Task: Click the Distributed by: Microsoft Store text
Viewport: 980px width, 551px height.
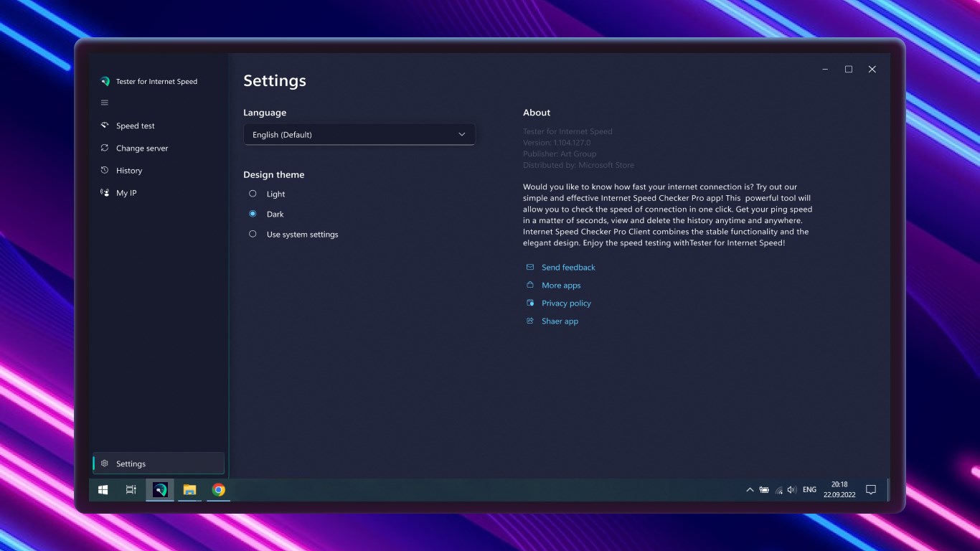Action: point(578,165)
